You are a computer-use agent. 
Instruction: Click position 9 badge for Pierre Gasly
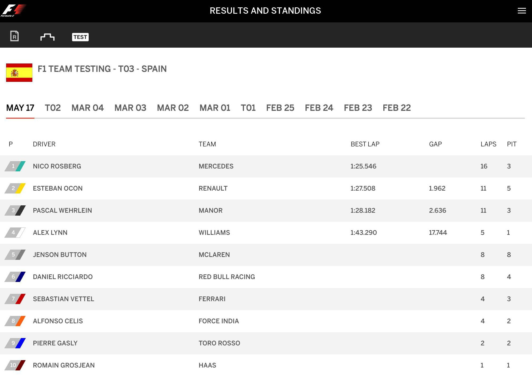(15, 343)
